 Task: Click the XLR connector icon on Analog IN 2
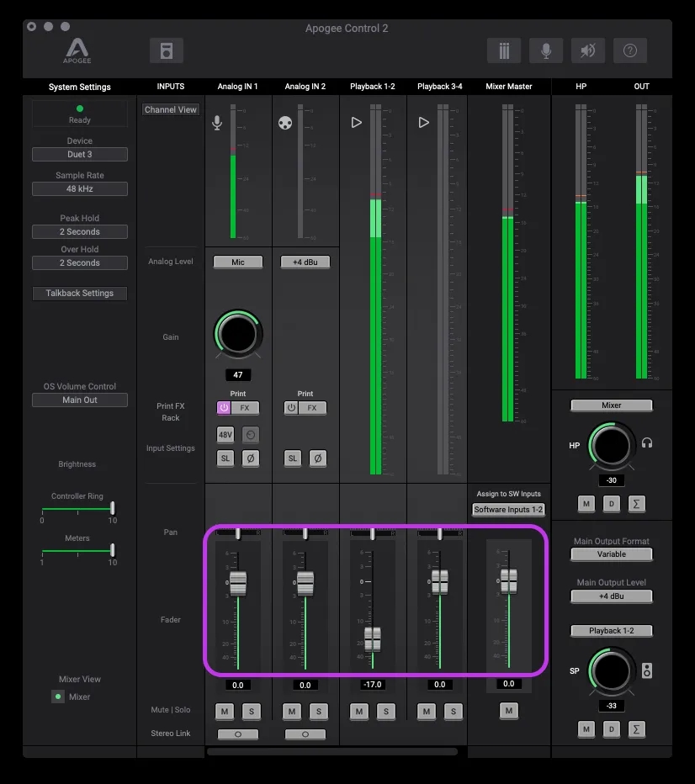point(285,123)
